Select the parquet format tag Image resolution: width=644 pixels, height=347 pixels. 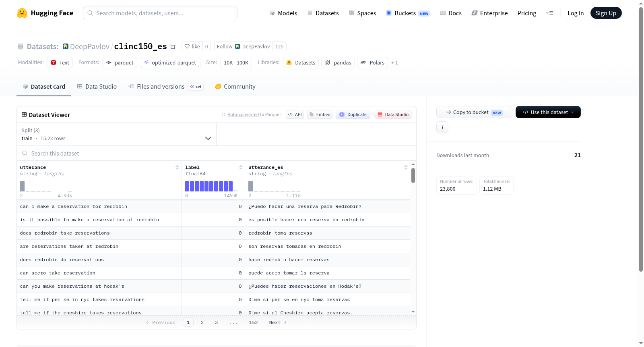(x=120, y=62)
